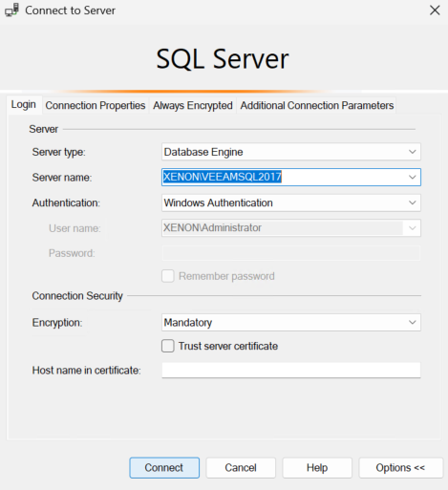The height and width of the screenshot is (490, 448).
Task: Click the Connect button
Action: click(164, 468)
